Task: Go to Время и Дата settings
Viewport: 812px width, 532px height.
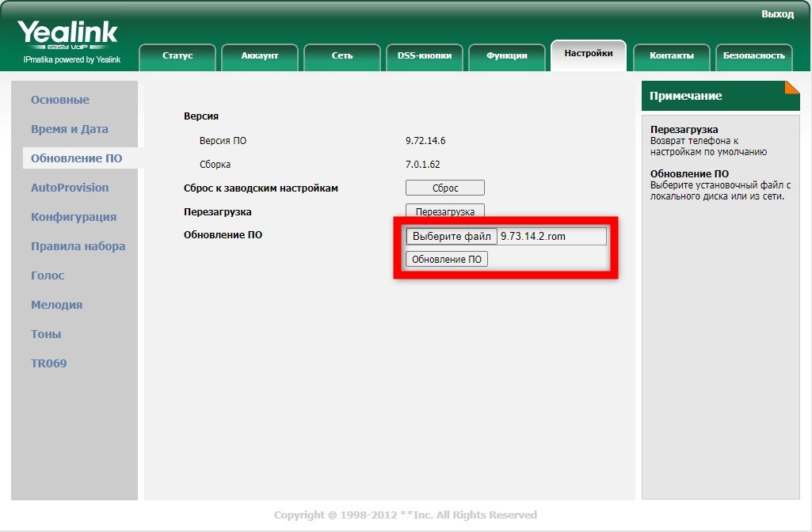Action: [x=70, y=129]
